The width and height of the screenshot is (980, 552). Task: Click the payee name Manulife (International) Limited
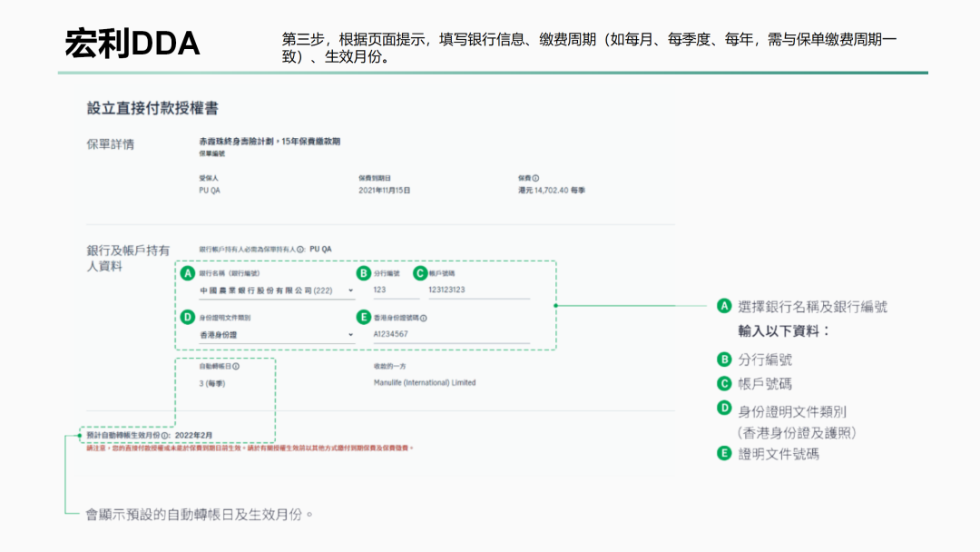pyautogui.click(x=425, y=382)
